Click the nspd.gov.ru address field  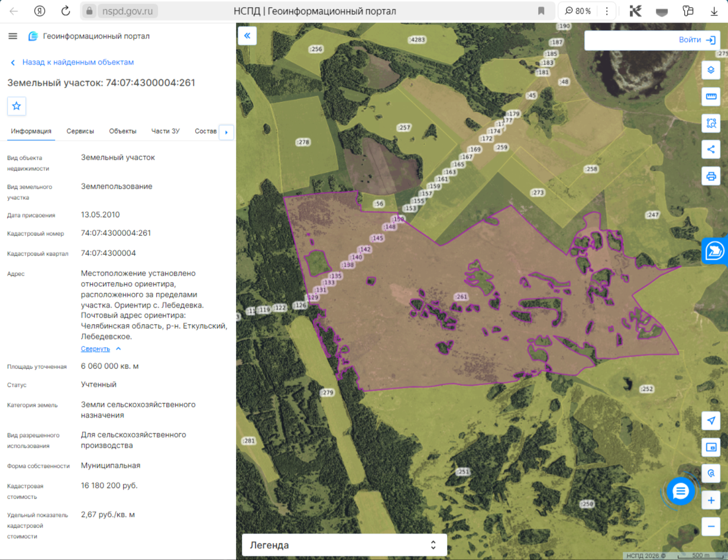pyautogui.click(x=129, y=11)
